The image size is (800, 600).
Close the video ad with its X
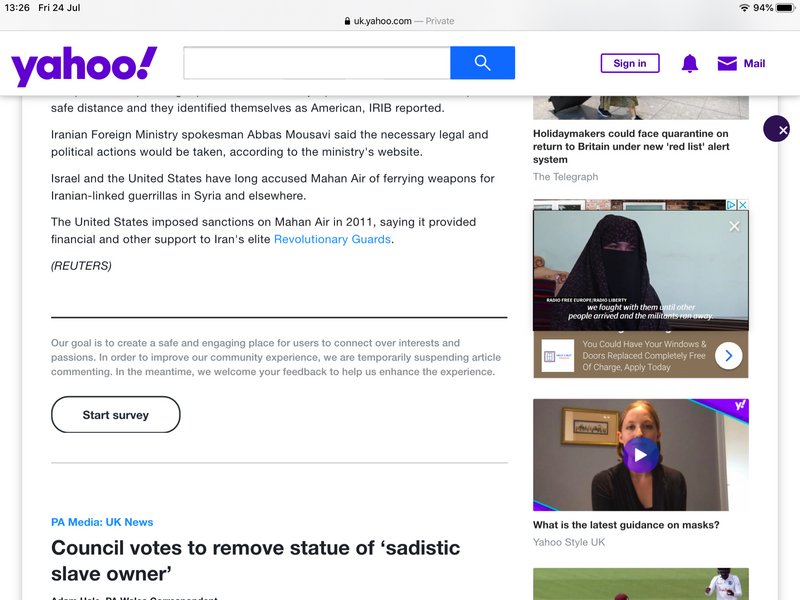coord(734,226)
